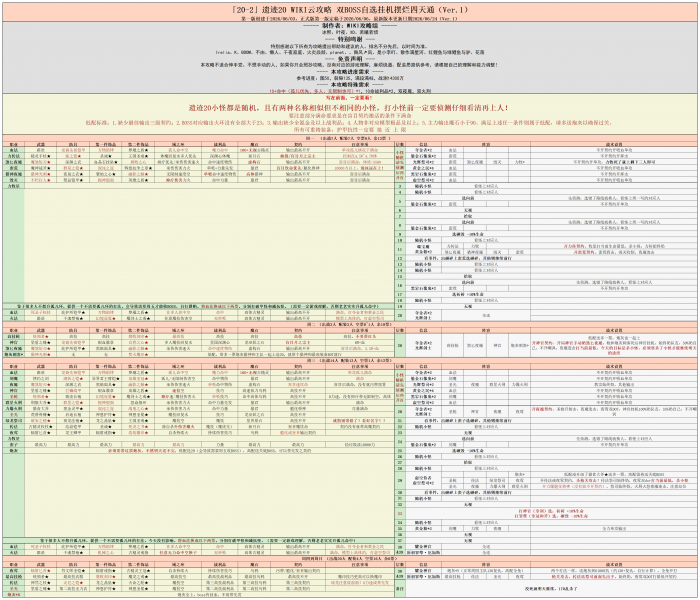This screenshot has height=600, width=700.
Task: Click the 低配标准 orange requirements line
Action: (350, 122)
